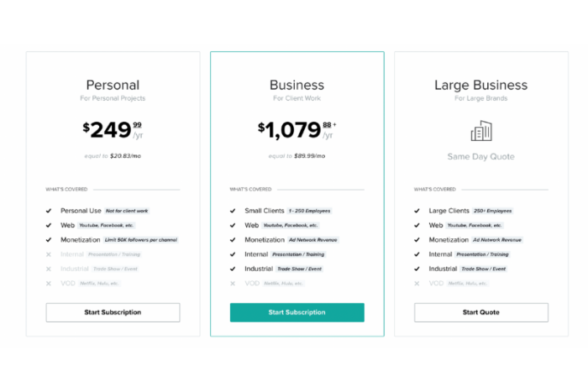Click Start Quote button for Large Business
This screenshot has width=588, height=392.
[481, 312]
